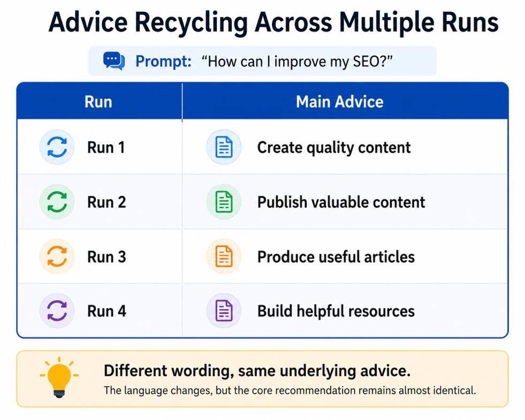The image size is (525, 420).
Task: Click the sentence starting The language changes
Action: point(290,391)
